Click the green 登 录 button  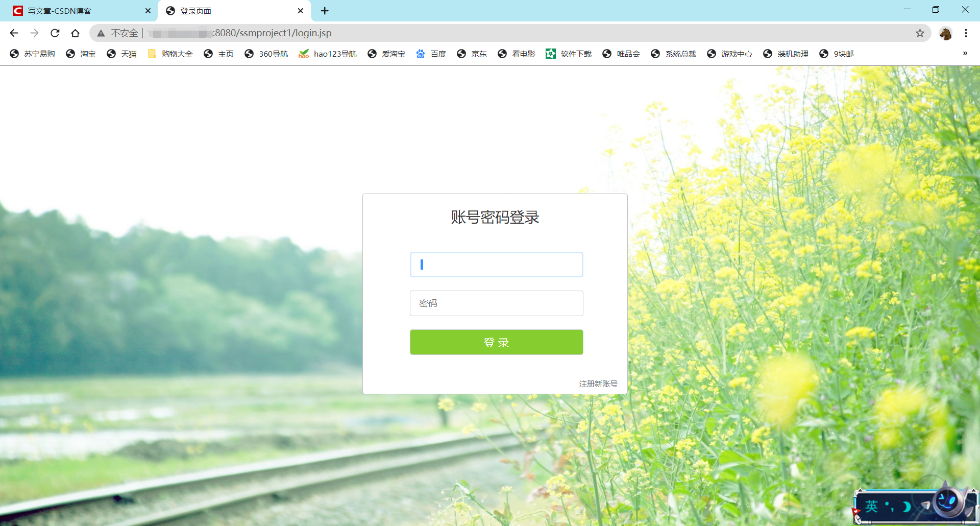[496, 342]
